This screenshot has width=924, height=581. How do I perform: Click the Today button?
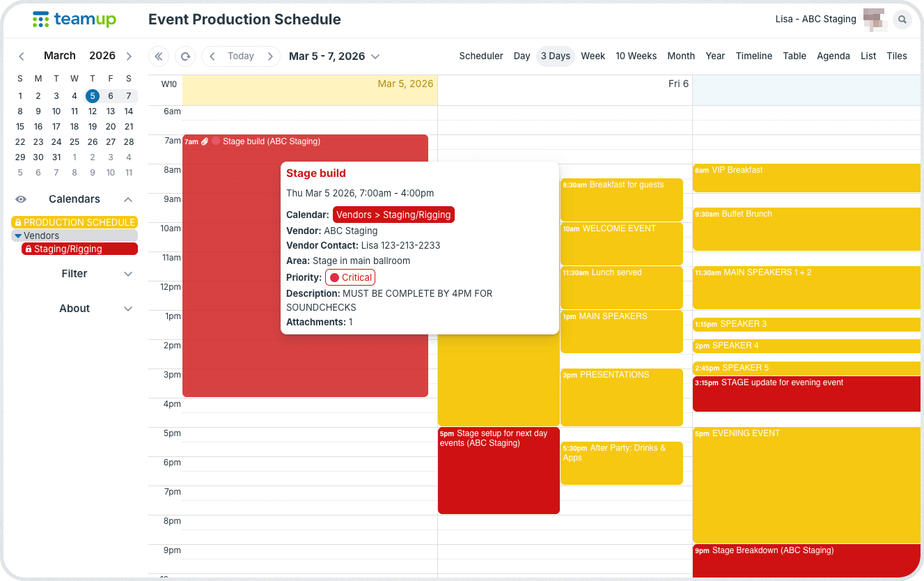tap(241, 56)
